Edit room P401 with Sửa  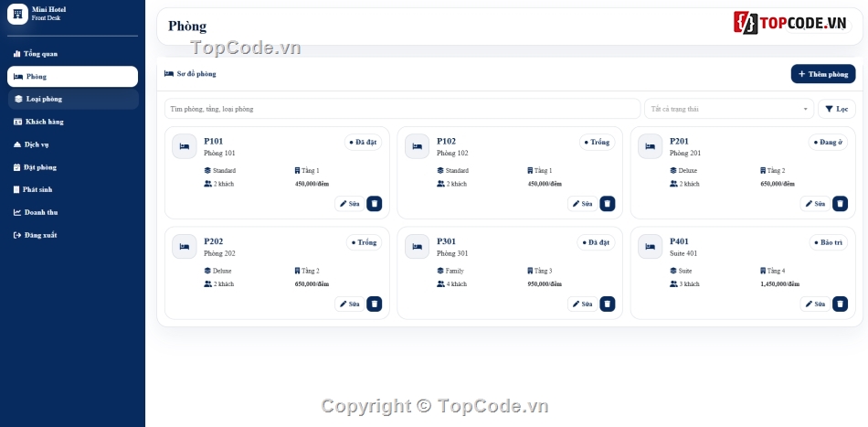click(815, 304)
